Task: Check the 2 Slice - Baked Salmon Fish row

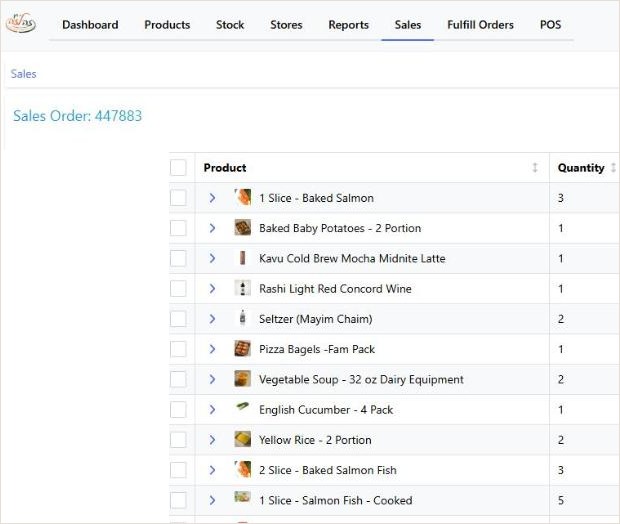Action: [178, 470]
